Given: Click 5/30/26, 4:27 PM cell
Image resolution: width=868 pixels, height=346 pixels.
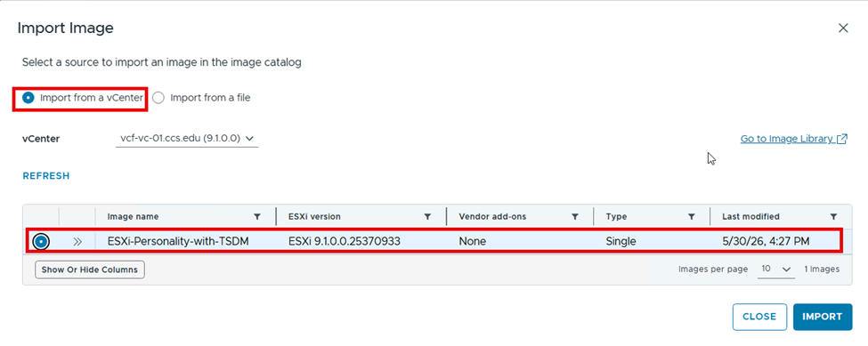Looking at the screenshot, I should [765, 242].
